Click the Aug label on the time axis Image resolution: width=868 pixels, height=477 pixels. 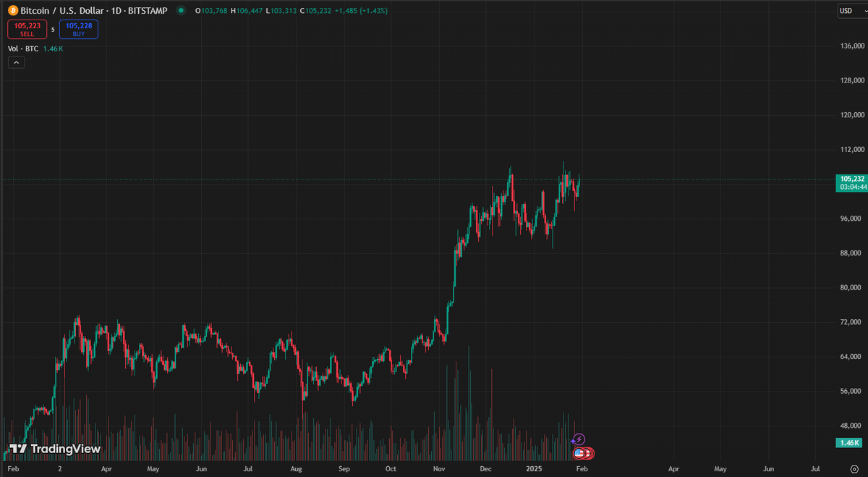coord(295,469)
